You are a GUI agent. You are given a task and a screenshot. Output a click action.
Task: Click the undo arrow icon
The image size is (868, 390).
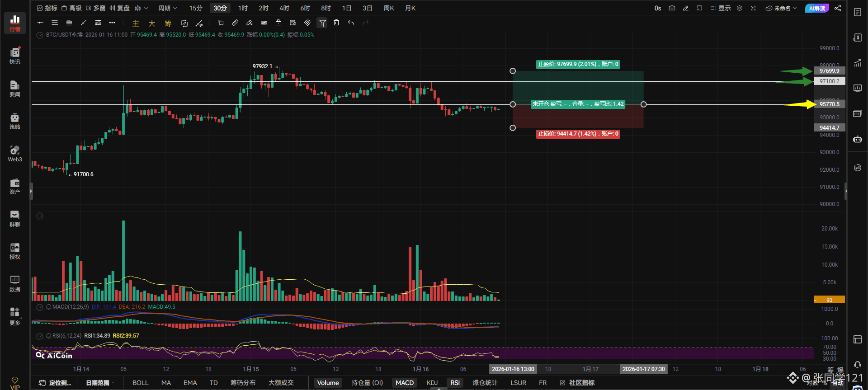(351, 23)
